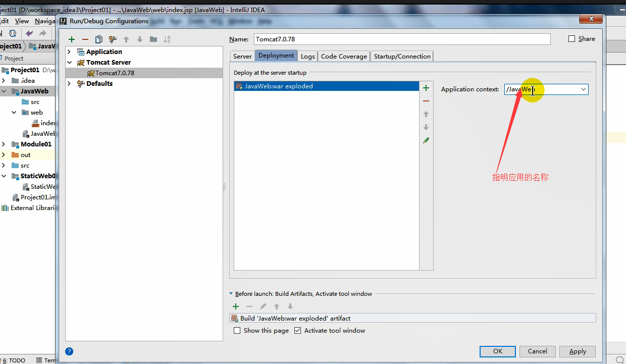Select the Tomcat Server node label
The width and height of the screenshot is (626, 364).
(109, 63)
